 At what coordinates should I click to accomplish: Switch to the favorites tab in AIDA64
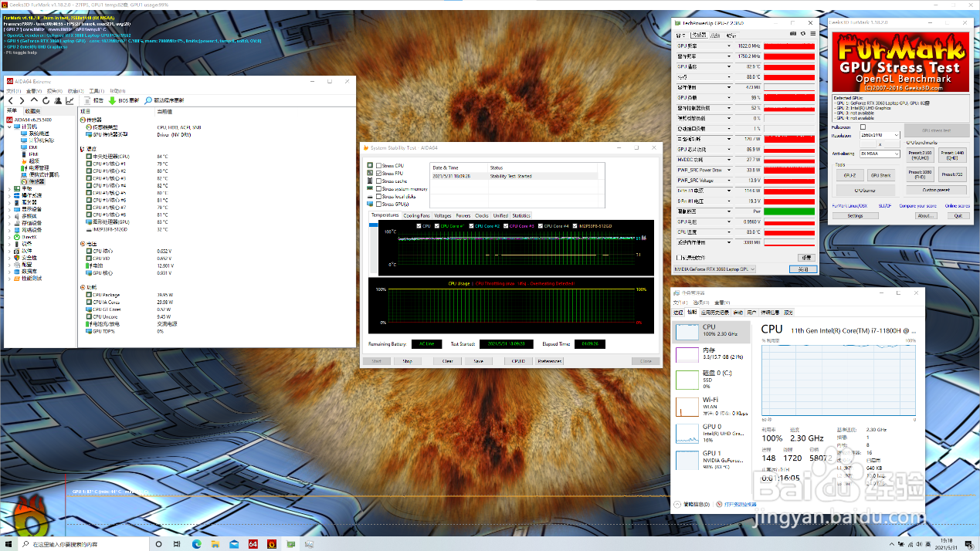click(32, 111)
